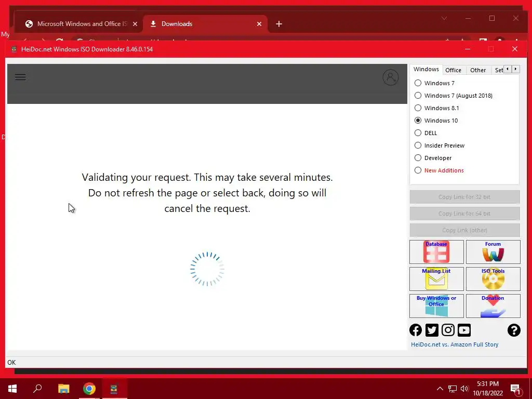Select the Windows 8.1 radio option

click(x=436, y=108)
